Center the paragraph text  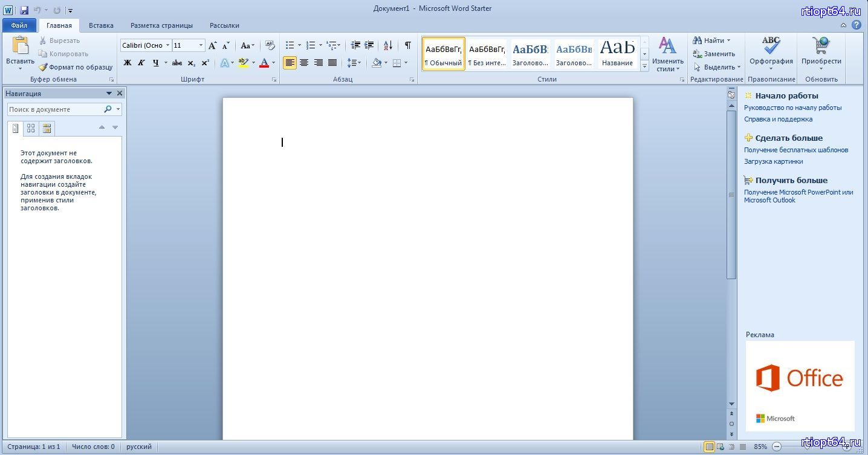click(x=304, y=63)
